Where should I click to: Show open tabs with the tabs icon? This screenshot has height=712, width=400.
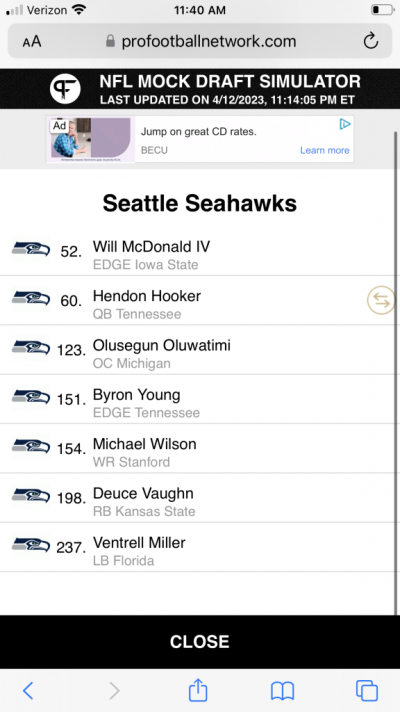[366, 691]
